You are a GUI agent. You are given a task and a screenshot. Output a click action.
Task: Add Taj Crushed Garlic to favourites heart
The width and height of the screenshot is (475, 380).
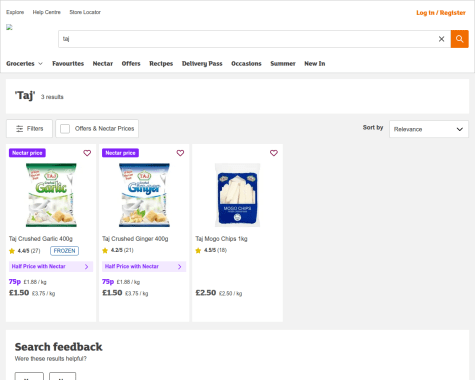(x=87, y=153)
